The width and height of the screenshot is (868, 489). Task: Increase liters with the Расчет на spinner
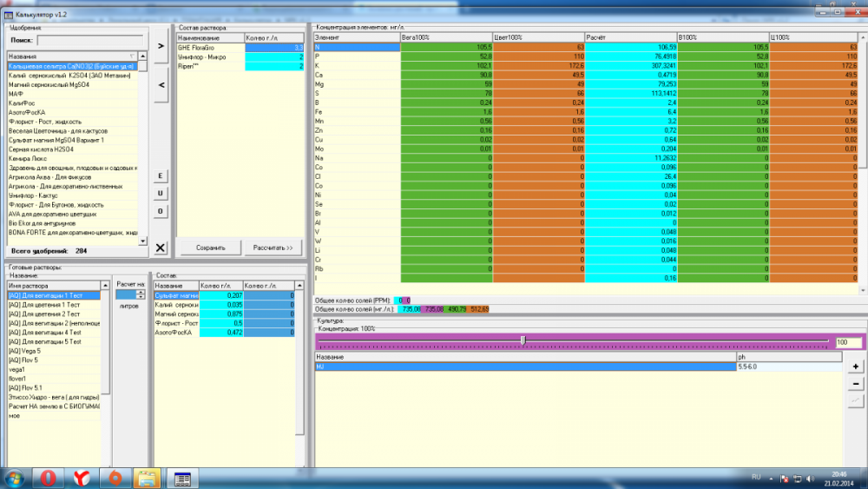(x=140, y=293)
